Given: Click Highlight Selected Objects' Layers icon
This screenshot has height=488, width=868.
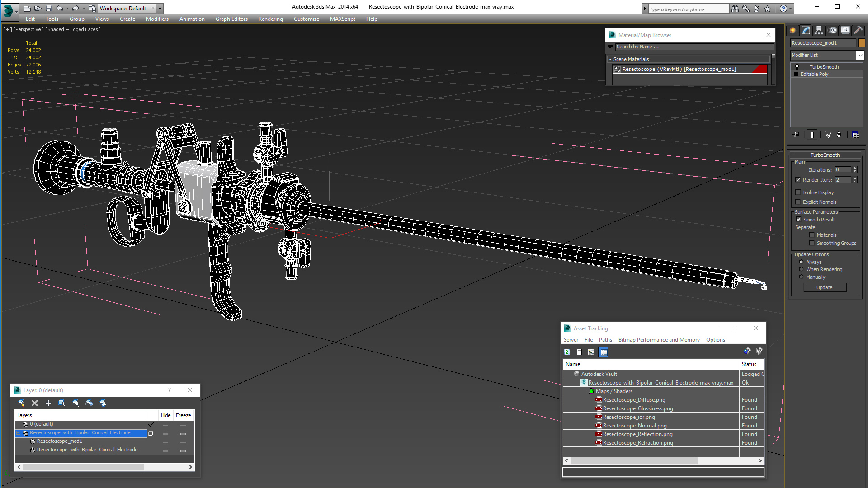Looking at the screenshot, I should pos(75,403).
